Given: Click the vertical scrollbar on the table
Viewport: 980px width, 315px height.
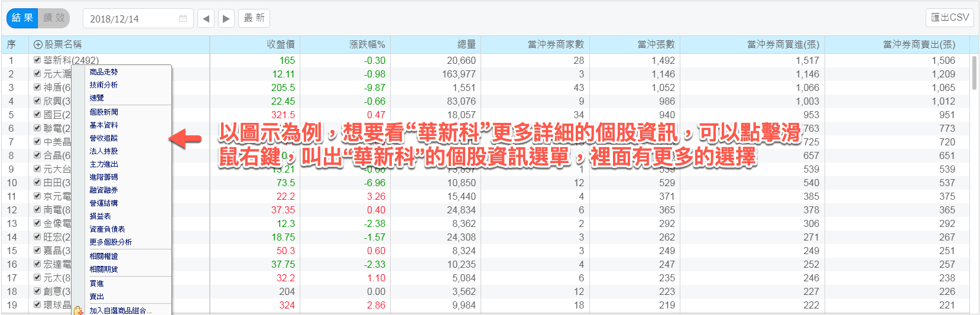Looking at the screenshot, I should pos(974,73).
